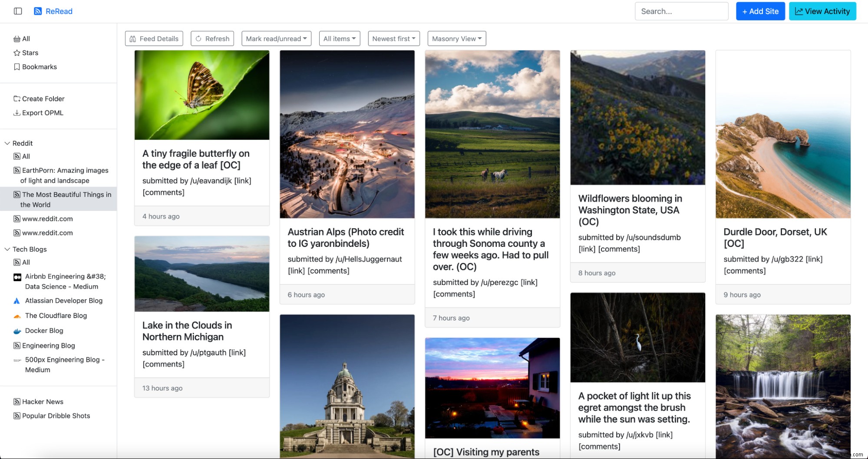Select the All inbox icon
The image size is (868, 459).
[17, 39]
